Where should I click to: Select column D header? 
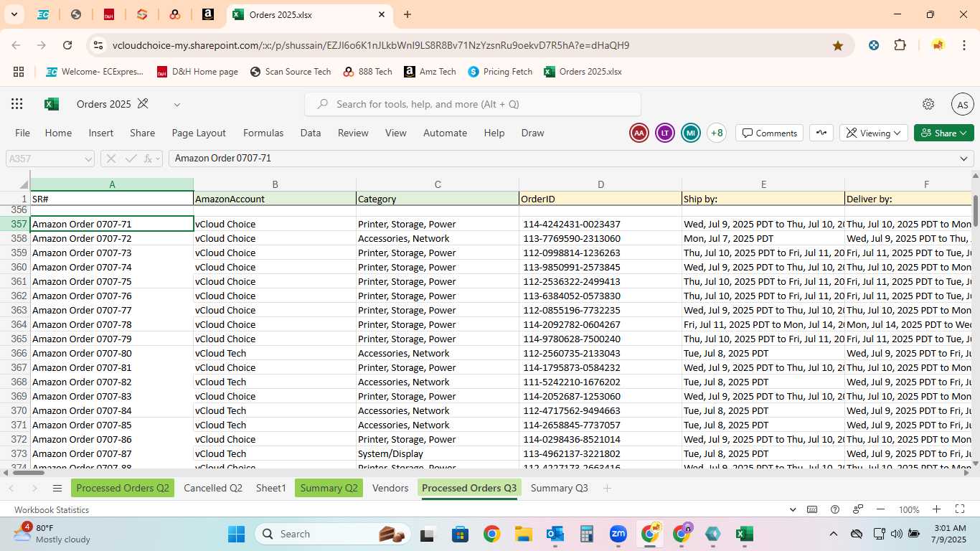(x=600, y=184)
